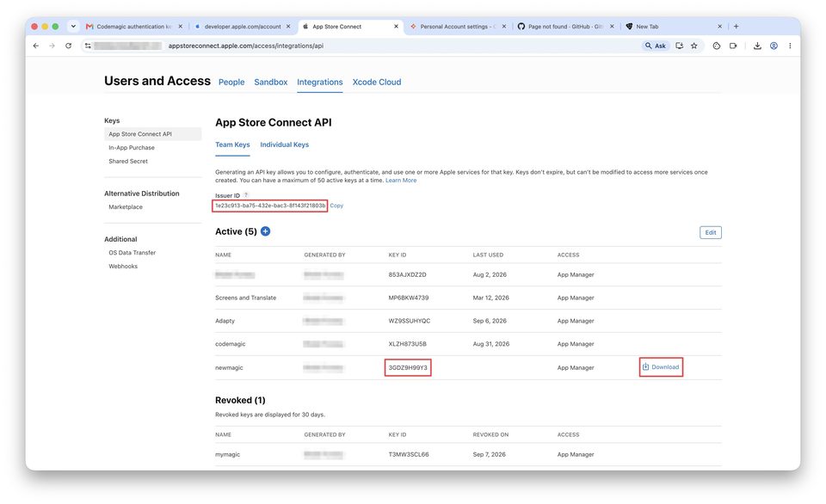Select In-App Purchase in sidebar
This screenshot has height=504, width=826.
click(132, 148)
